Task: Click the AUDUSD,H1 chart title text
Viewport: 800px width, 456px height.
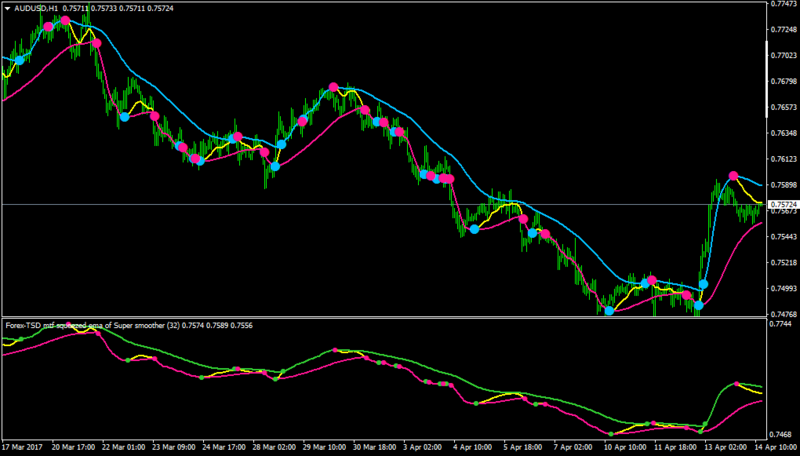Action: [x=36, y=9]
